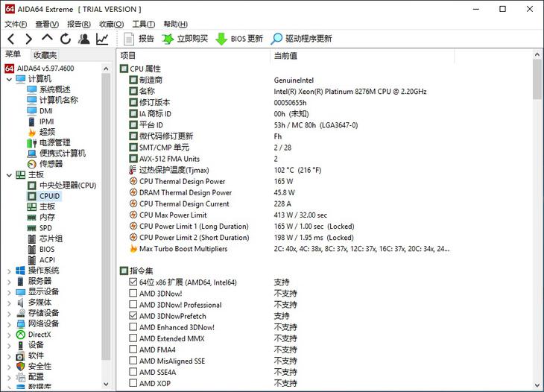Toggle the AMD Extended MMX checkbox
The height and width of the screenshot is (392, 544).
(x=133, y=338)
